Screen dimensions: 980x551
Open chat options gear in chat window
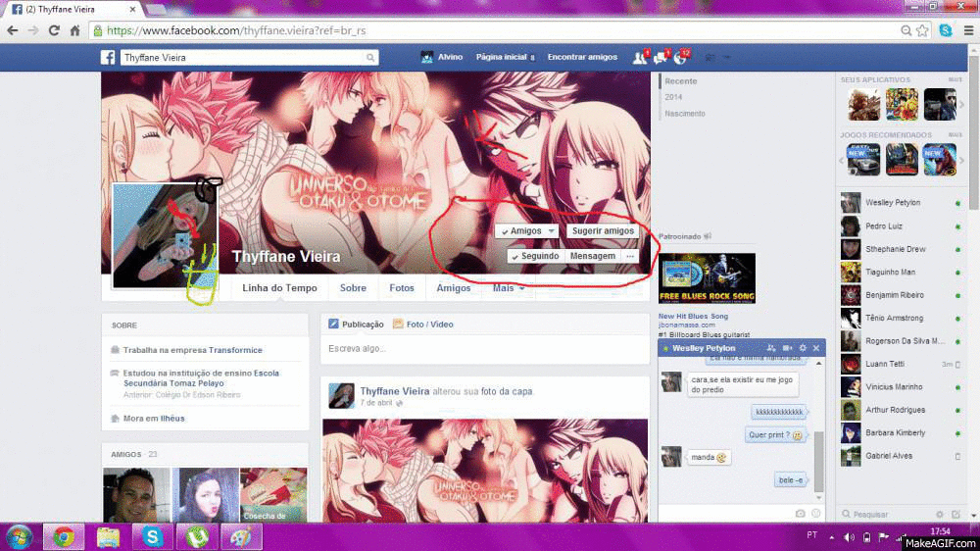coord(803,348)
